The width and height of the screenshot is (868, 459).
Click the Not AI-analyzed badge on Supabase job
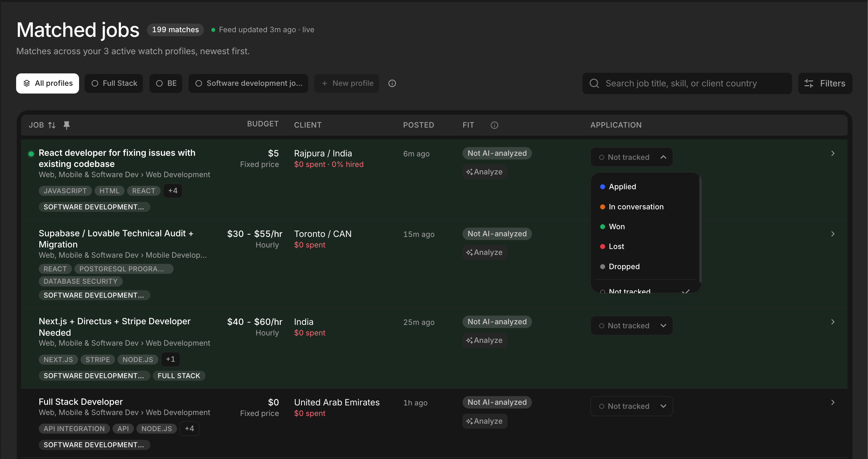coord(497,234)
